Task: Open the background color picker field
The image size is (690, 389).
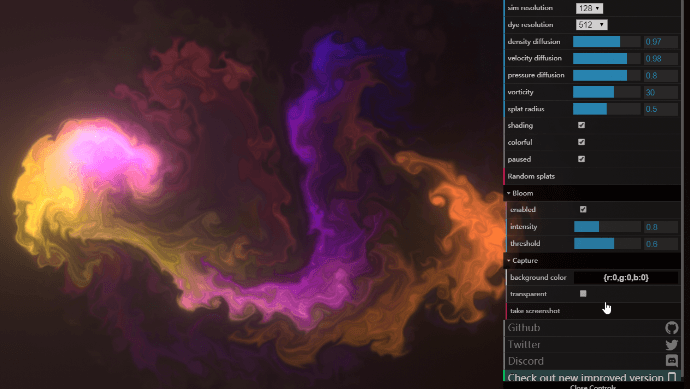Action: tap(626, 277)
